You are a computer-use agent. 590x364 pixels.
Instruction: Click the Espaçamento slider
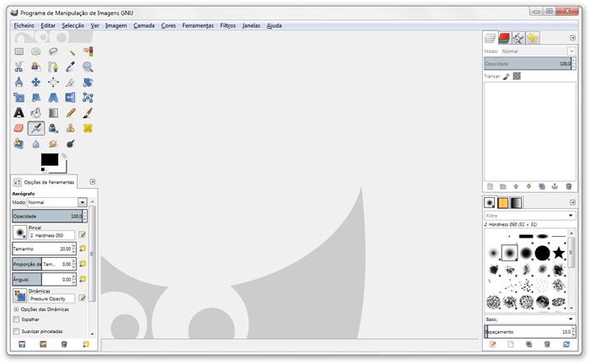click(x=528, y=332)
